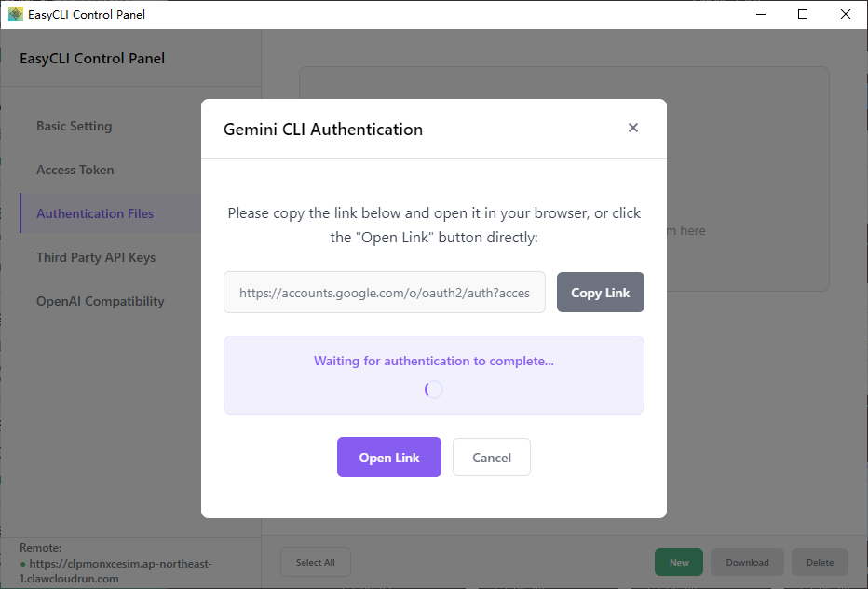Switch to OpenAI Compatibility section
The height and width of the screenshot is (589, 868).
101,301
